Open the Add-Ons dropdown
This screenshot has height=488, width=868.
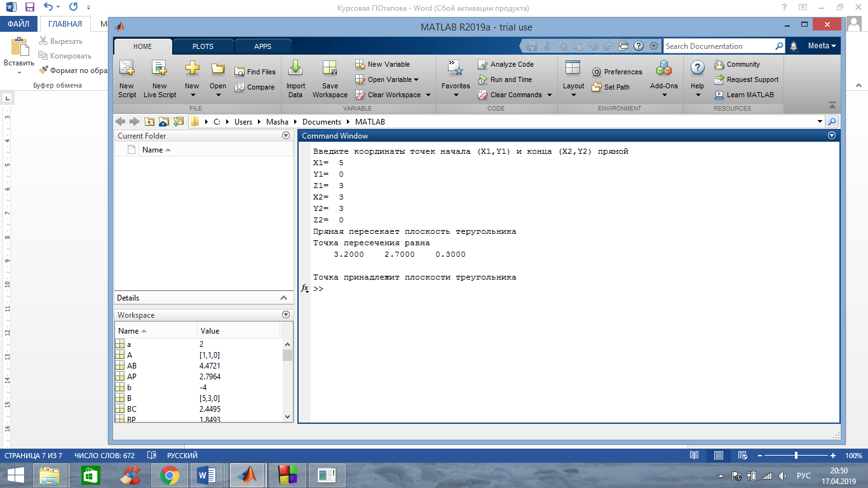[664, 79]
